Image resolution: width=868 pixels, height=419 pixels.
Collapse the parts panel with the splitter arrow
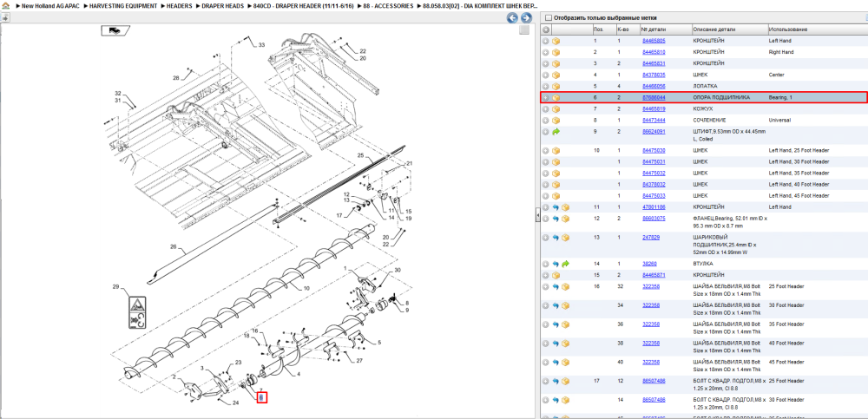537,216
